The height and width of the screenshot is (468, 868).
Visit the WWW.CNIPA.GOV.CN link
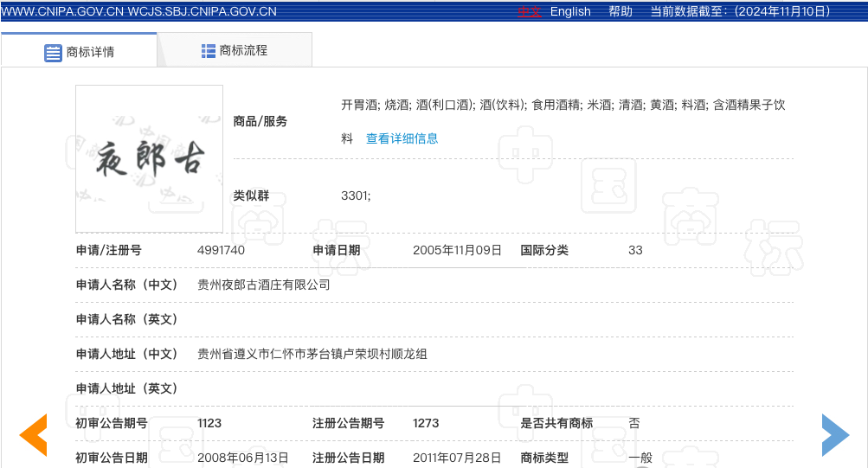point(62,11)
